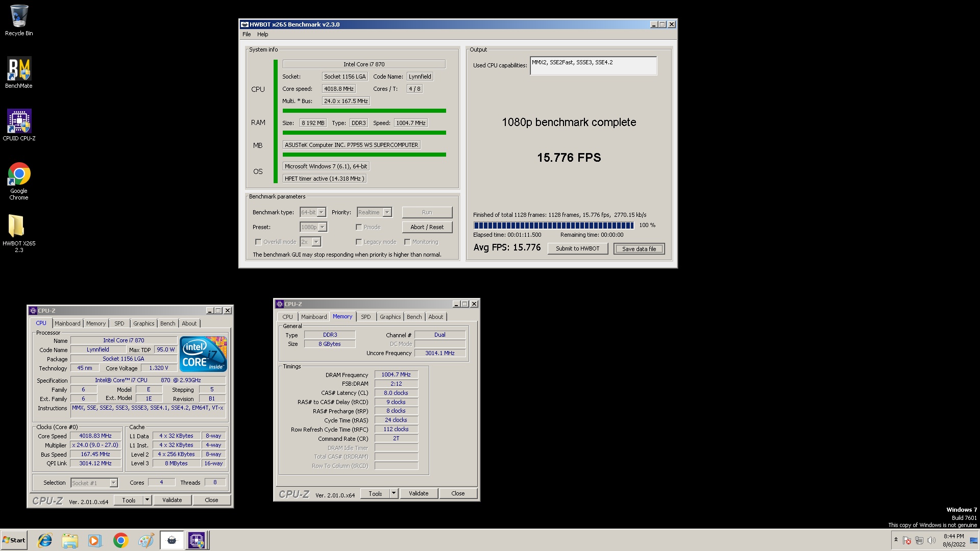
Task: Open the volume tray icon
Action: [932, 540]
